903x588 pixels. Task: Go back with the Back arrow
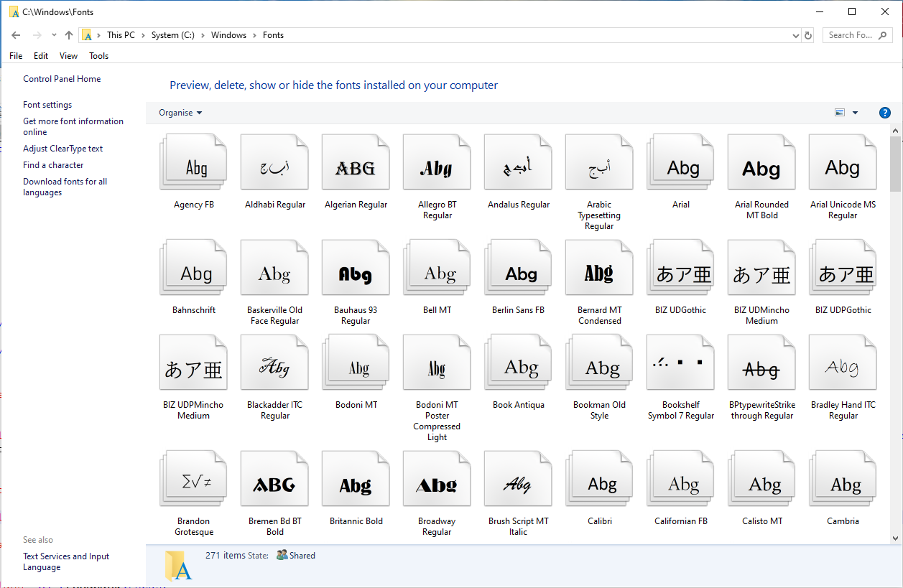pyautogui.click(x=17, y=35)
